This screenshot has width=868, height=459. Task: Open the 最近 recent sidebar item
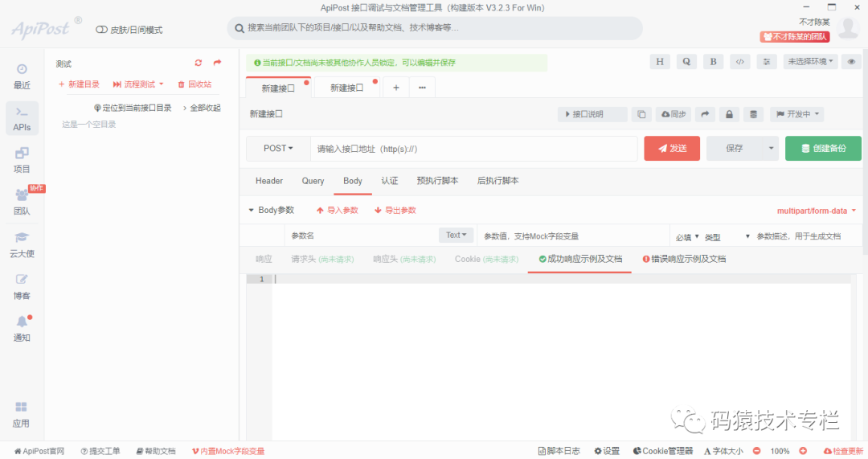pyautogui.click(x=22, y=76)
